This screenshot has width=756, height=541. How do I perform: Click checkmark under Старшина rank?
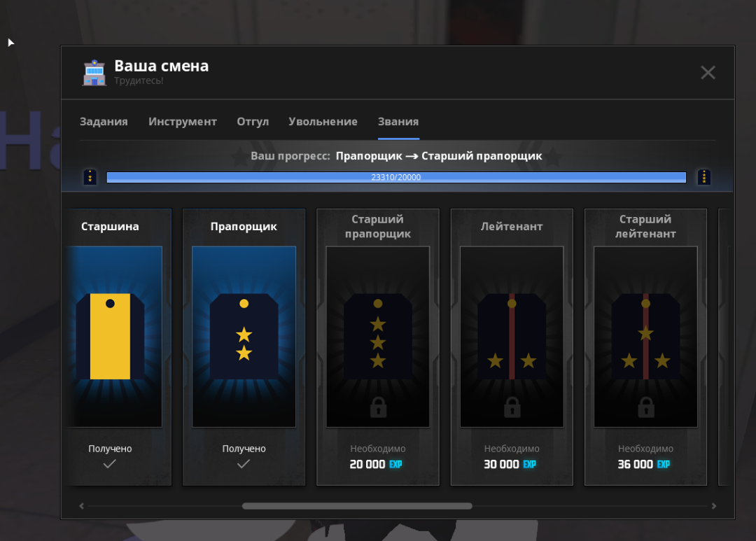110,464
